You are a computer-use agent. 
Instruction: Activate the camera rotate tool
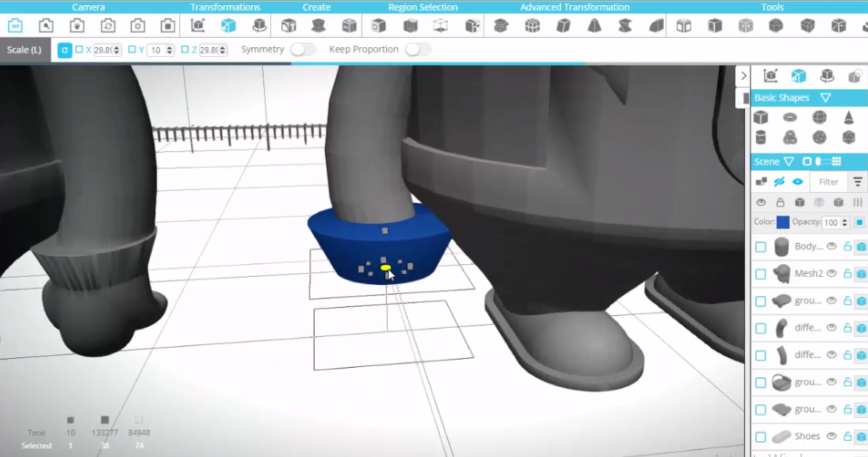pyautogui.click(x=108, y=26)
